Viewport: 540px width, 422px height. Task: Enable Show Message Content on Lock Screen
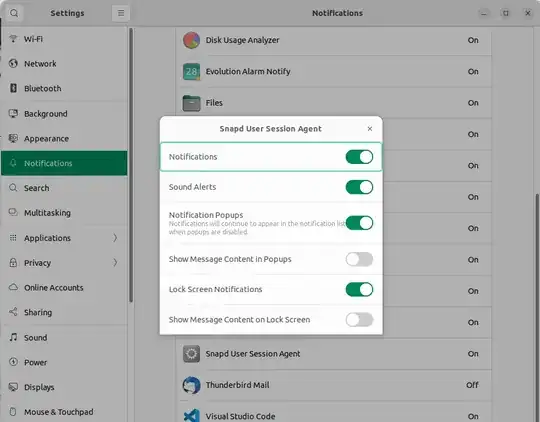pos(359,320)
